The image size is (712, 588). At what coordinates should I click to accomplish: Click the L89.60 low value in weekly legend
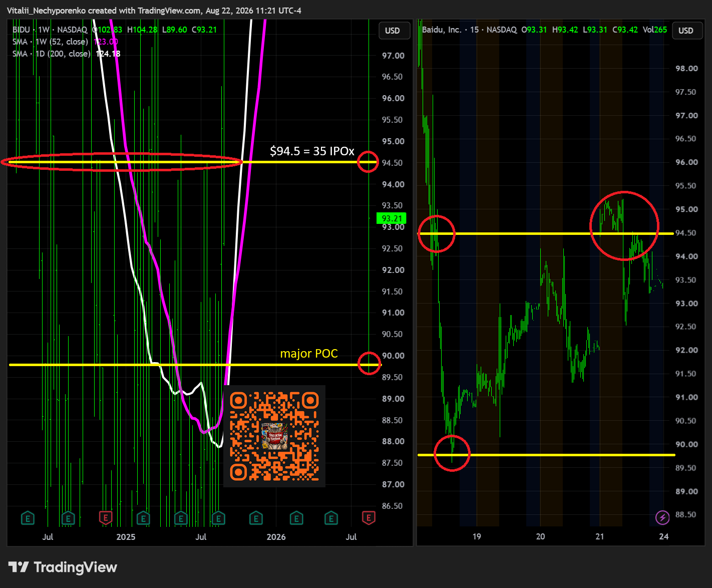[x=175, y=30]
